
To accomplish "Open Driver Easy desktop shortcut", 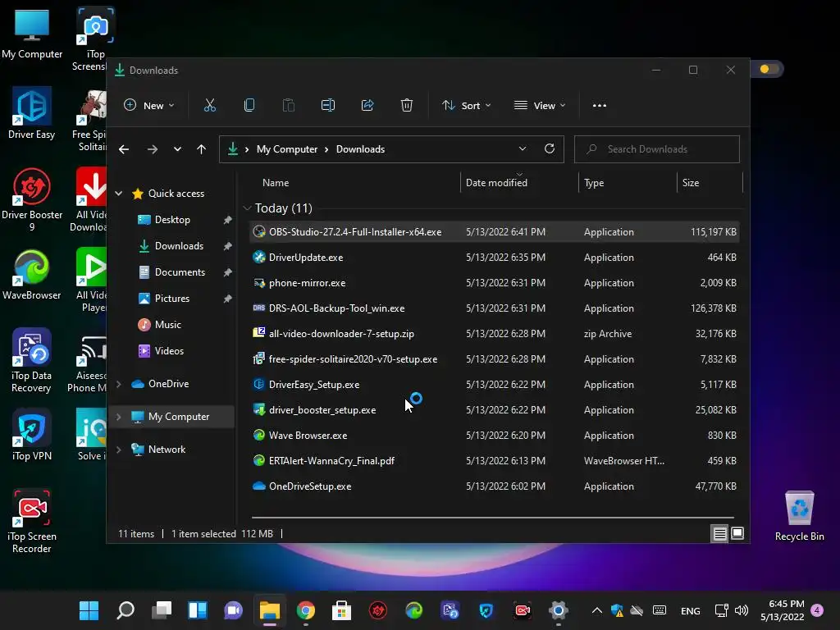I will (x=32, y=113).
